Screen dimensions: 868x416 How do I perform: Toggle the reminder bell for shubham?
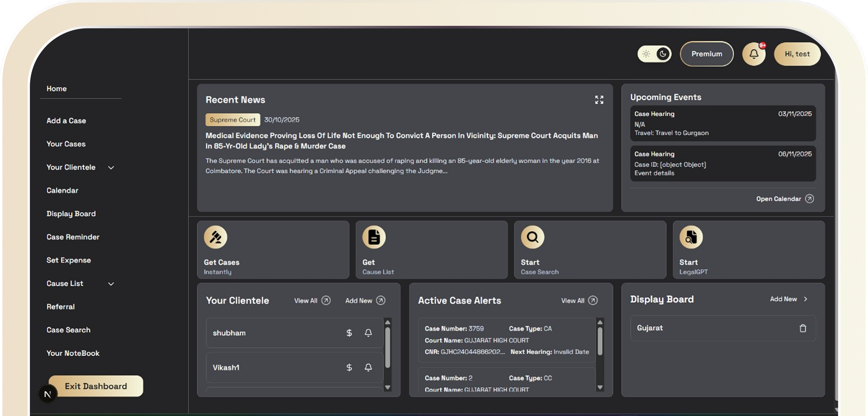coord(368,333)
